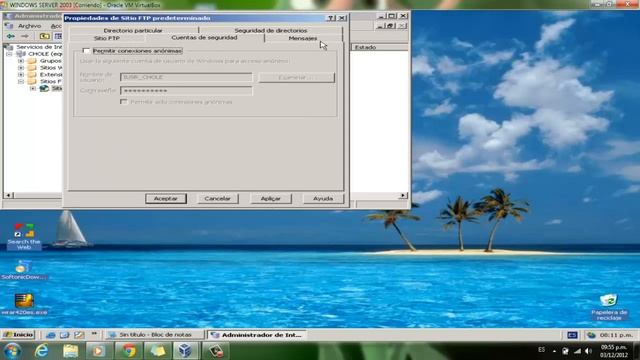Click the ES language indicator in guest taskbar
Screen dimensions: 640x360
pyautogui.click(x=572, y=335)
